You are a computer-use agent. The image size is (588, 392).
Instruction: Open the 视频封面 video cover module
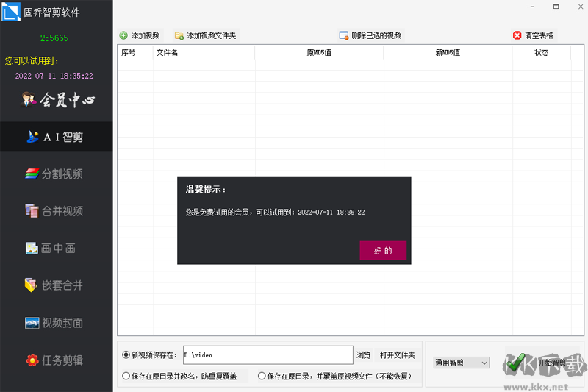(54, 323)
